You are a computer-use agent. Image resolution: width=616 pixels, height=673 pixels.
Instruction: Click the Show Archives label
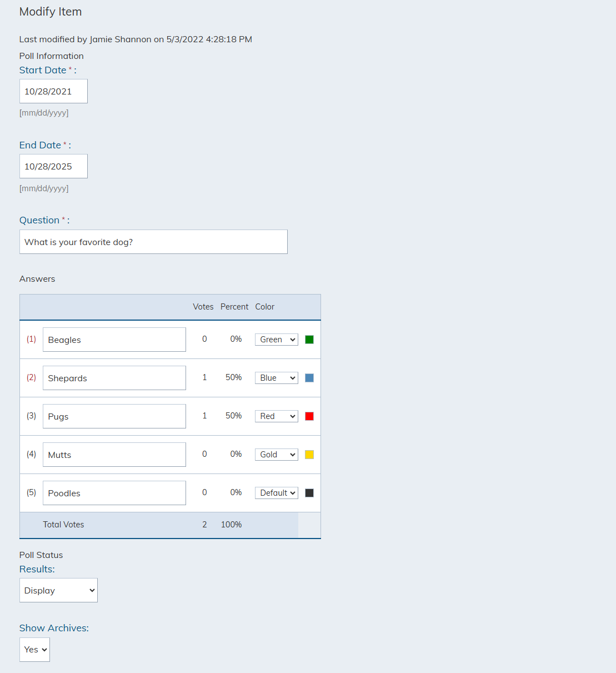54,628
